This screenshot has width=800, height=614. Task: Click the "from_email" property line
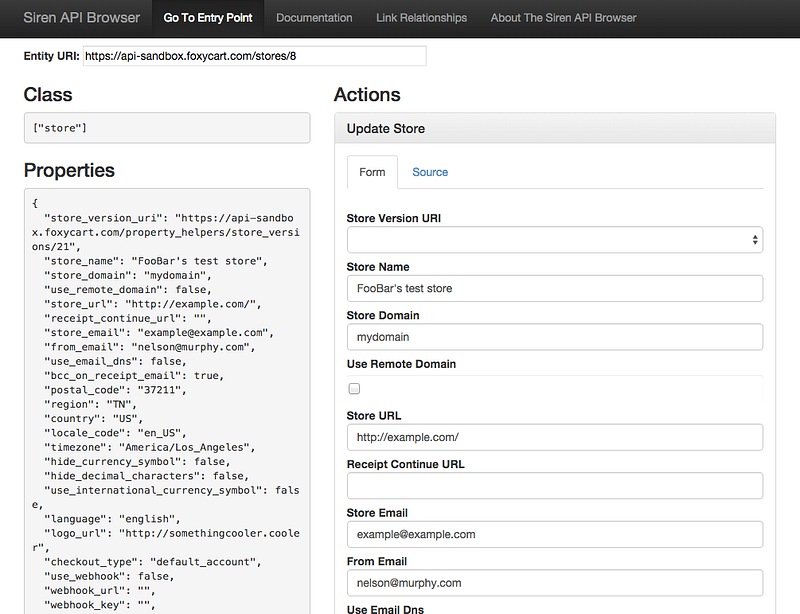tap(149, 347)
